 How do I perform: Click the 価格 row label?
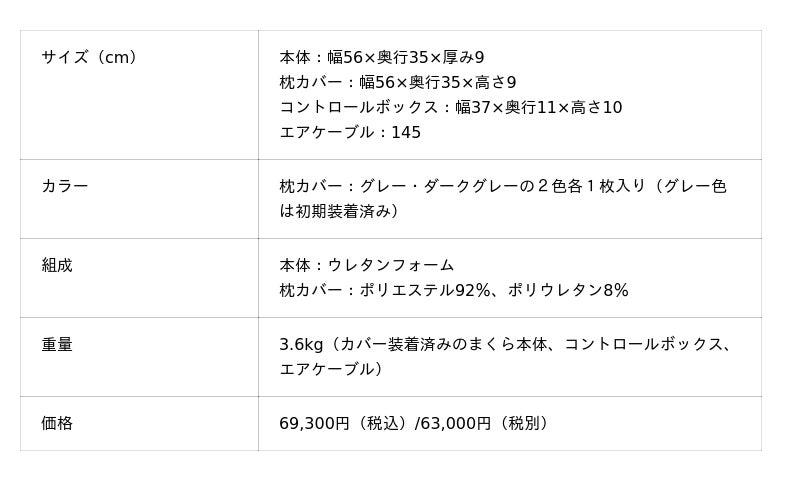57,423
